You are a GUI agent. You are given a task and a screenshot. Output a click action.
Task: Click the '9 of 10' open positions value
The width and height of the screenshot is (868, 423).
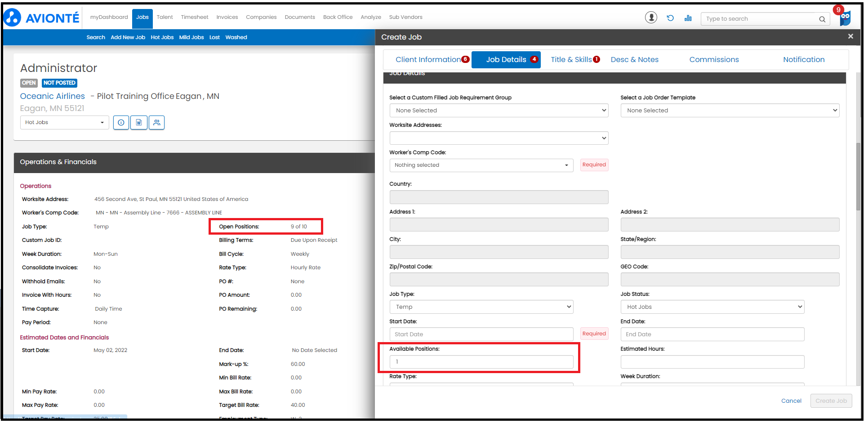tap(299, 227)
